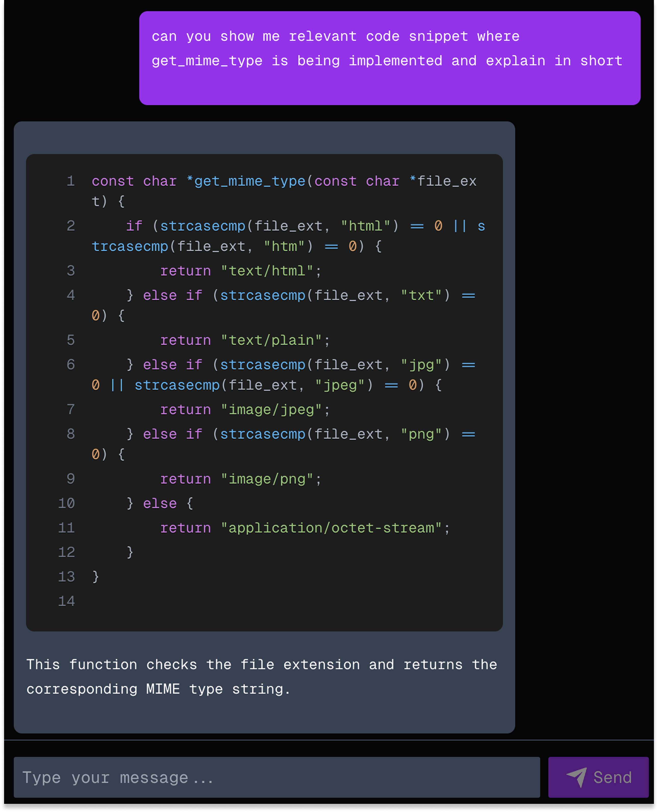
Task: Click the paper plane send icon
Action: tap(576, 778)
